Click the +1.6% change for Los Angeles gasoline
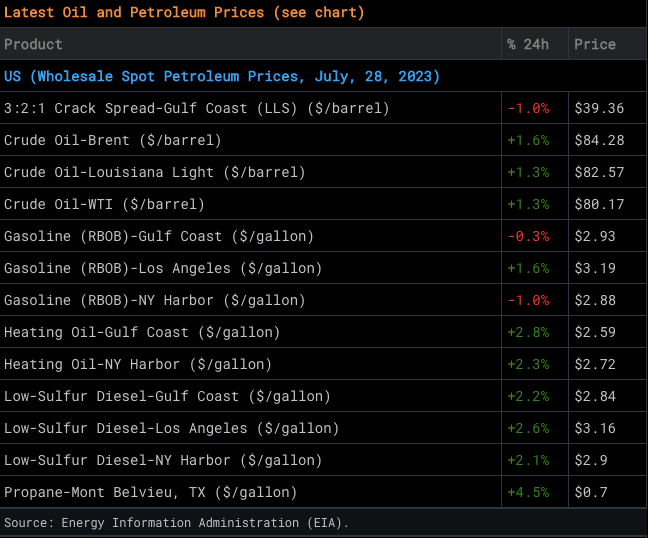The image size is (648, 538). (528, 269)
